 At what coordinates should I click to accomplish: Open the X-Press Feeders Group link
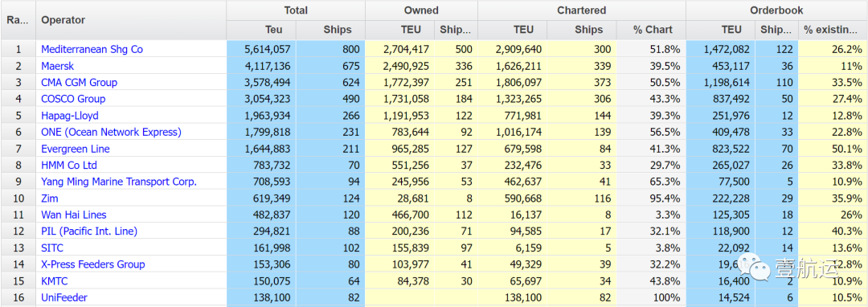tap(93, 264)
